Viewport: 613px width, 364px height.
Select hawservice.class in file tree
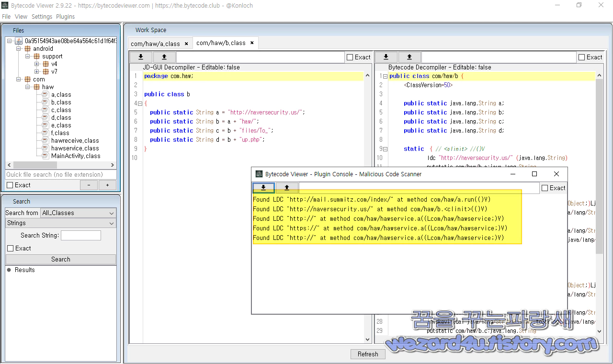click(x=75, y=148)
